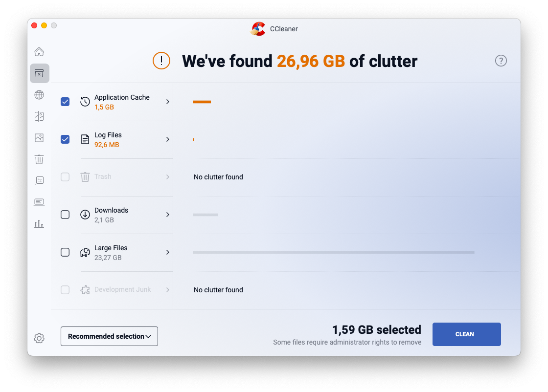Check the Large Files checkbox

coord(65,252)
